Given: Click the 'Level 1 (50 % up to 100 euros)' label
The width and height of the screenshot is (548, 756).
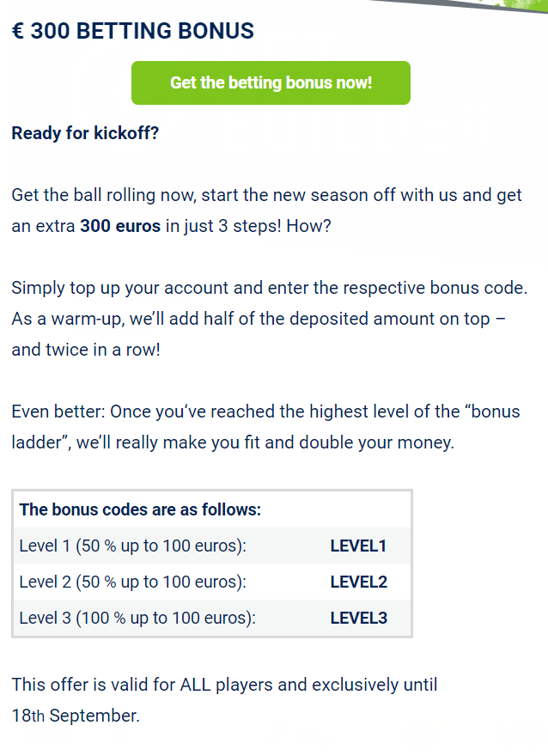Looking at the screenshot, I should 132,546.
